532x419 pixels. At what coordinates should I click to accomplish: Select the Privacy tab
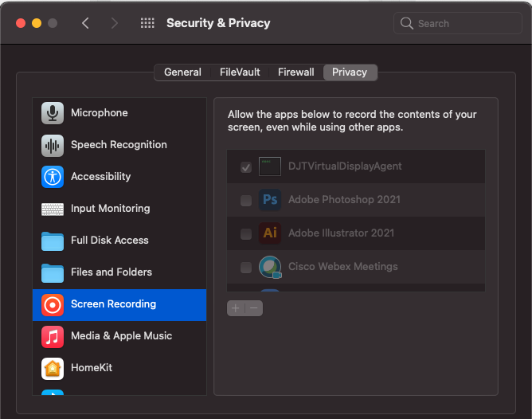350,72
